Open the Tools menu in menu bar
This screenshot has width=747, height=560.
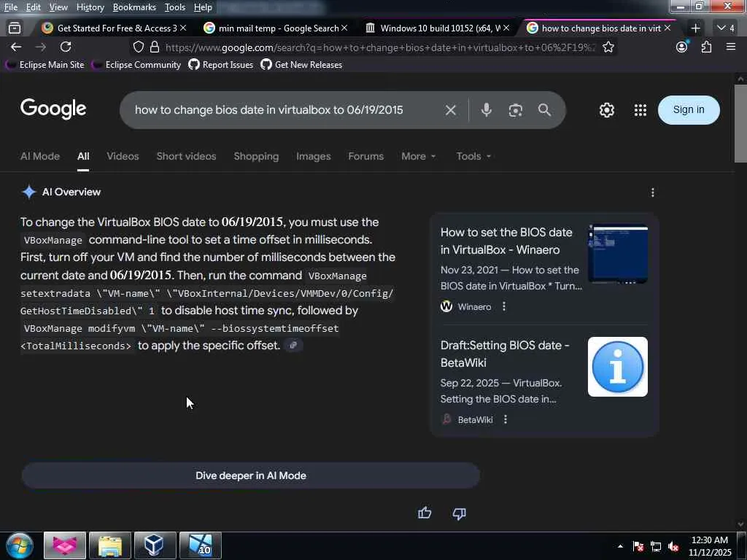pyautogui.click(x=175, y=7)
